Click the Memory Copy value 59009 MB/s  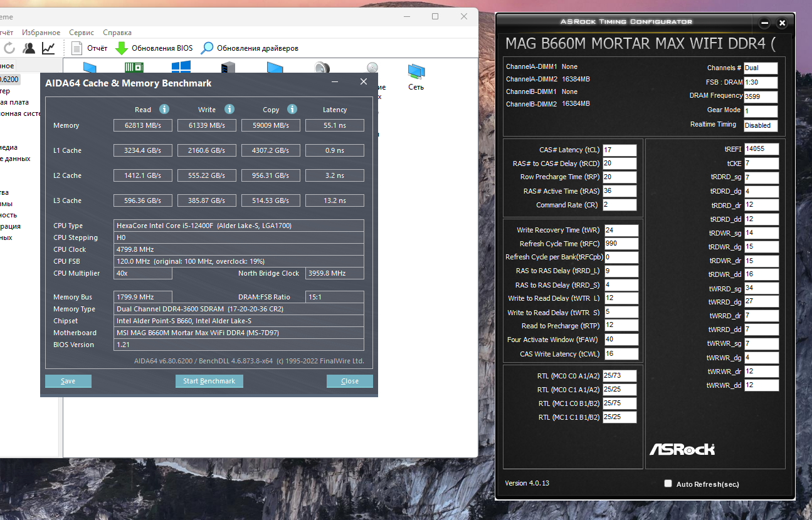271,125
